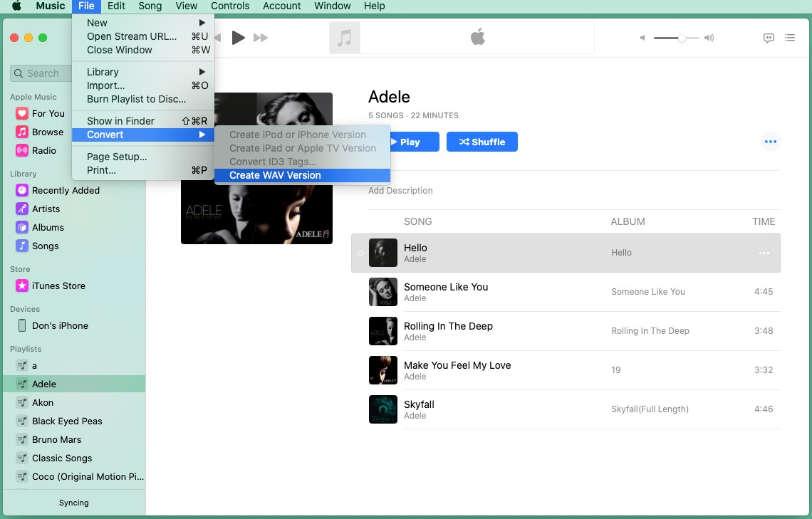Open the Help menu

click(375, 6)
